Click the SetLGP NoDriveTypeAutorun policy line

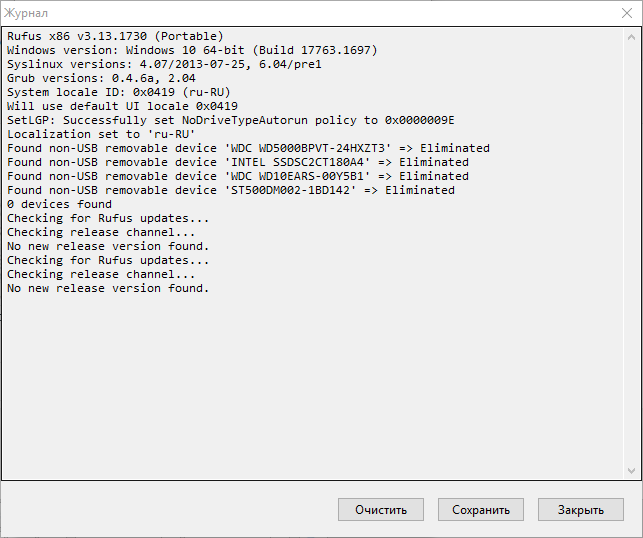230,120
